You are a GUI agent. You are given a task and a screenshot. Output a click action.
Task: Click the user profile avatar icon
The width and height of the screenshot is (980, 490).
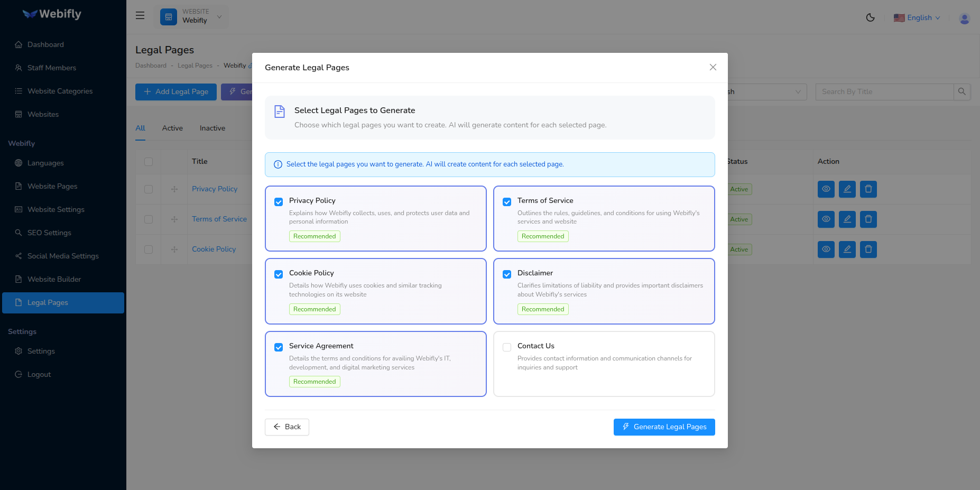click(x=964, y=18)
